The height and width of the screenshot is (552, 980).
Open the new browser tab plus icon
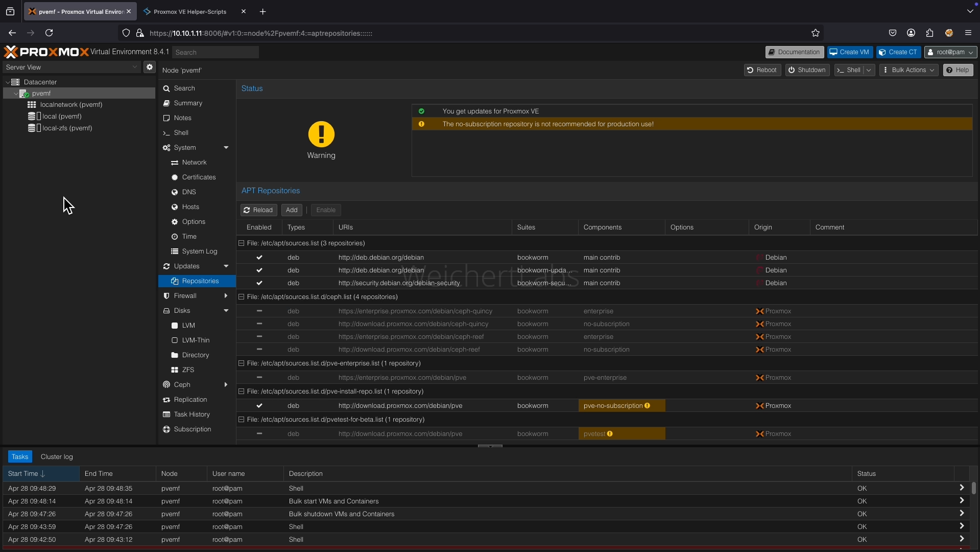click(262, 11)
